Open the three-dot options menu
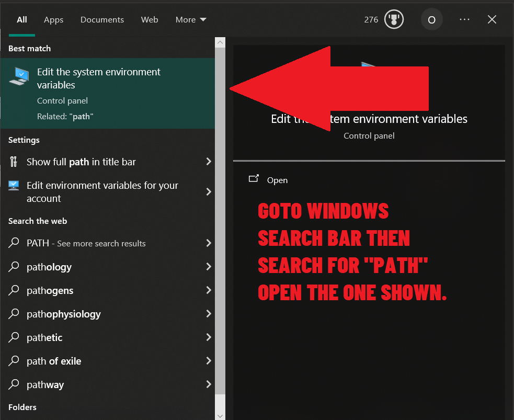Screen dimensions: 514x420 [x=464, y=20]
